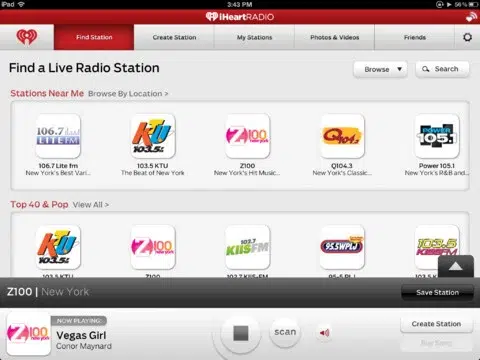Screen dimensions: 480x360
Task: Select the Q104.3 station logo
Action: click(342, 136)
